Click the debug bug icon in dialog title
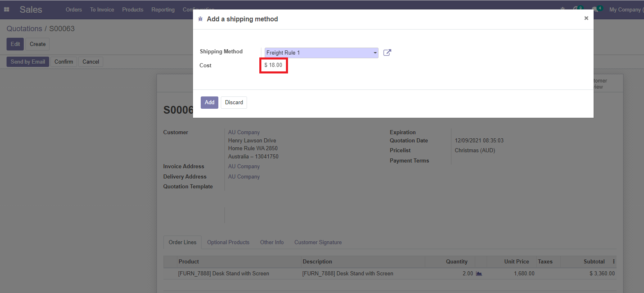This screenshot has width=644, height=293. 200,19
